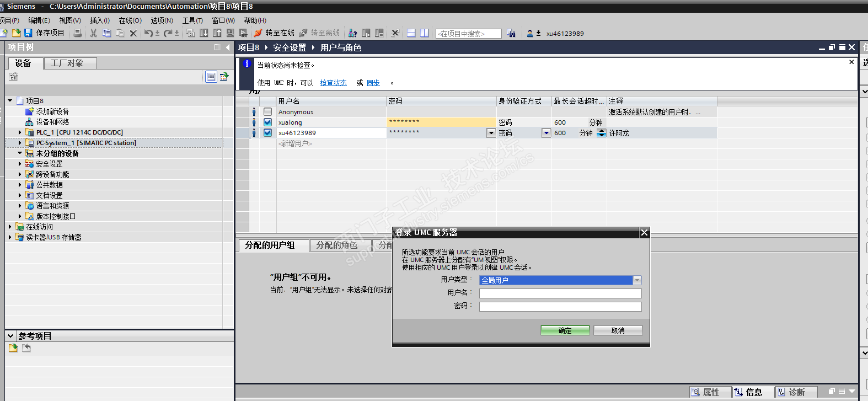
Task: Click the cut scissors icon
Action: click(x=94, y=33)
